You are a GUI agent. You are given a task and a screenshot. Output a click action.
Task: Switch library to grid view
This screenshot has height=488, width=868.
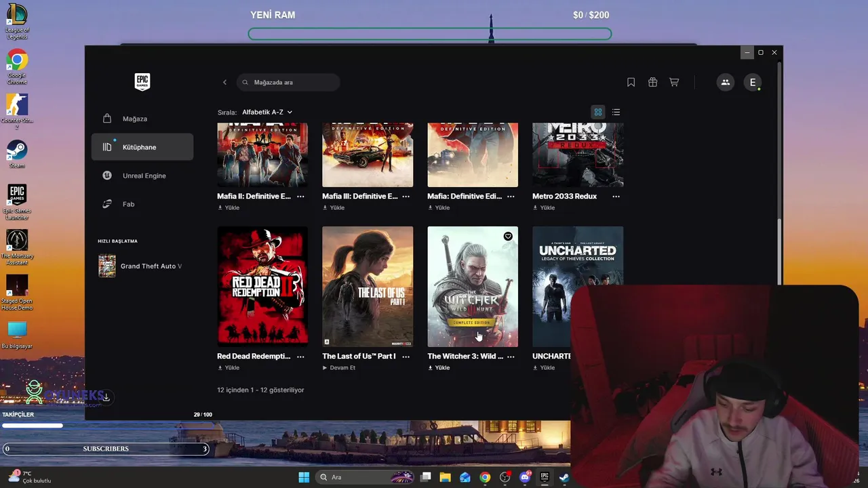[x=598, y=112]
